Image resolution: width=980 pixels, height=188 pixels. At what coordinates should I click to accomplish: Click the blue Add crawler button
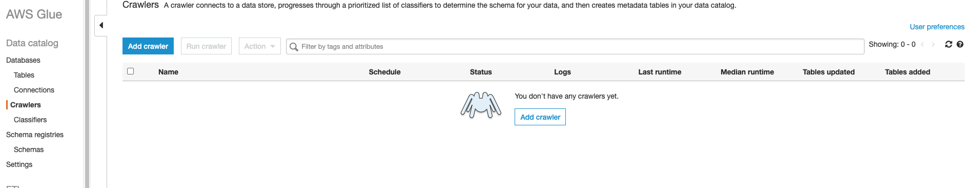(148, 46)
